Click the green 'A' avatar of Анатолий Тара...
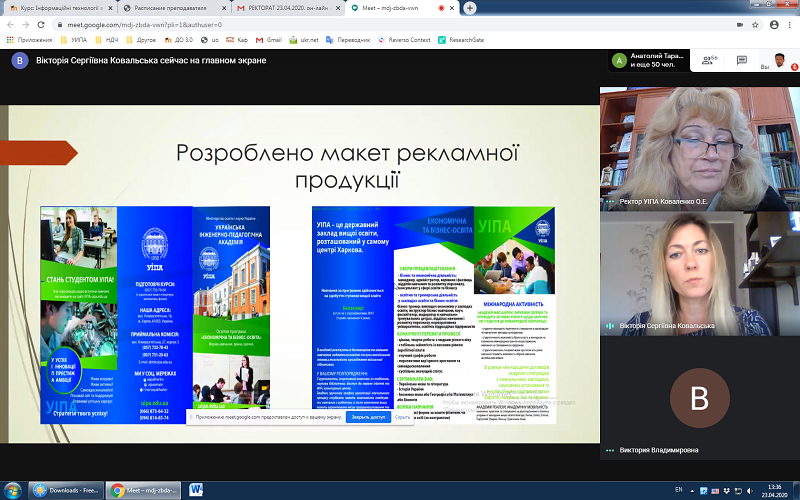 619,61
